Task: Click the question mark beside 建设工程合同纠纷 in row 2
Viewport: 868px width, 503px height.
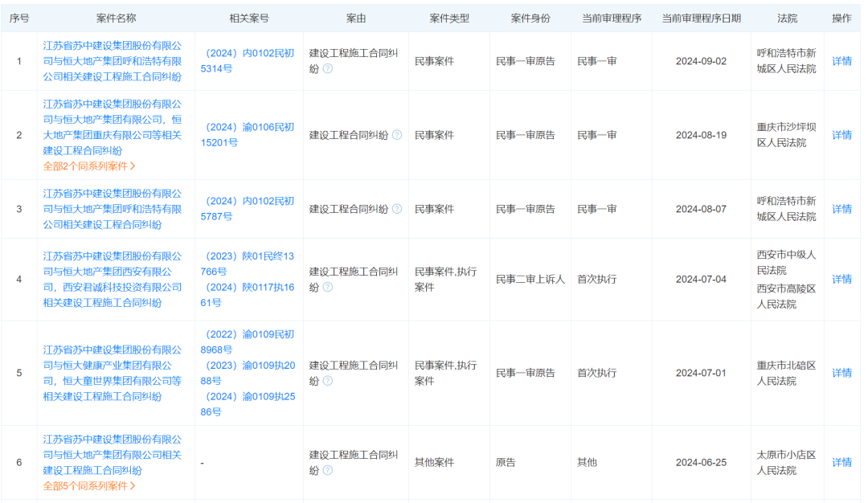Action: [x=397, y=135]
